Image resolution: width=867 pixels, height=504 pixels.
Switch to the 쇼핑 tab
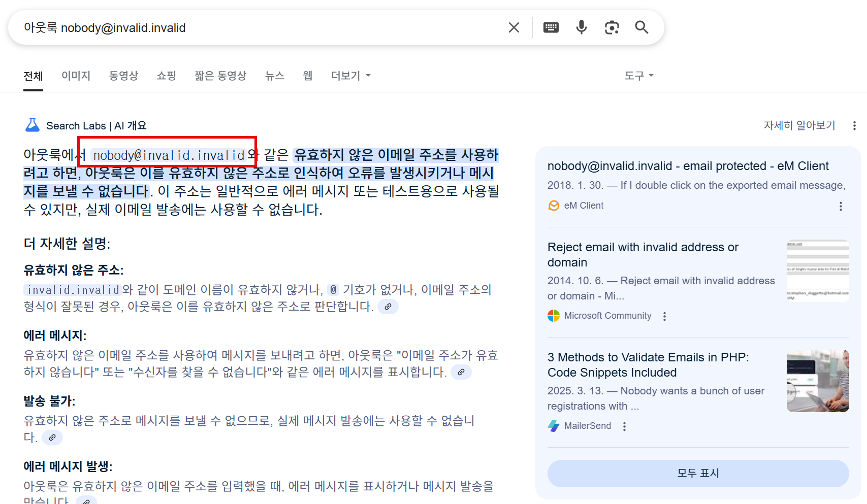(166, 76)
